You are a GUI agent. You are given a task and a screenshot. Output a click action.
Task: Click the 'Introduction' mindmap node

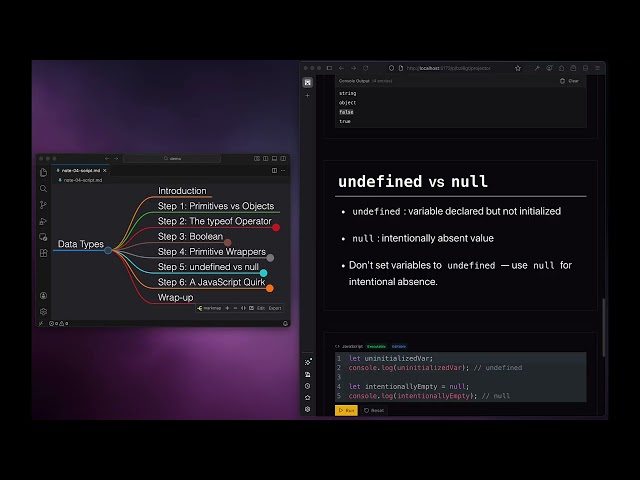pos(182,191)
